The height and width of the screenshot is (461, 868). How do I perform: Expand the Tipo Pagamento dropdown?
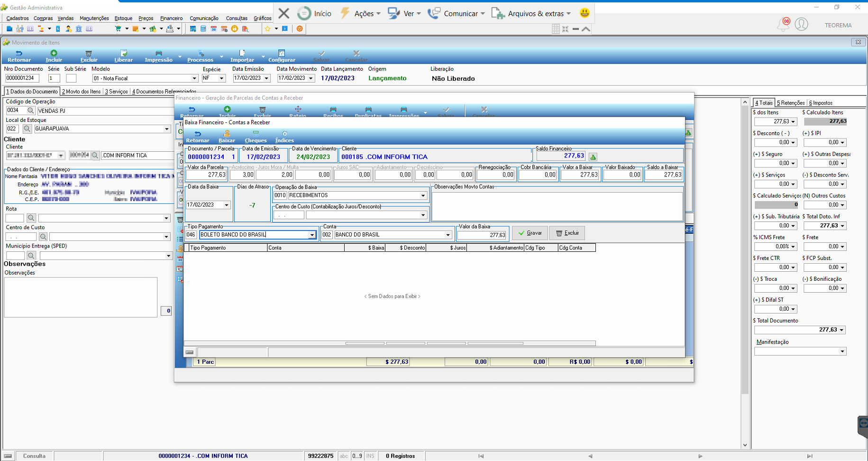tap(312, 235)
